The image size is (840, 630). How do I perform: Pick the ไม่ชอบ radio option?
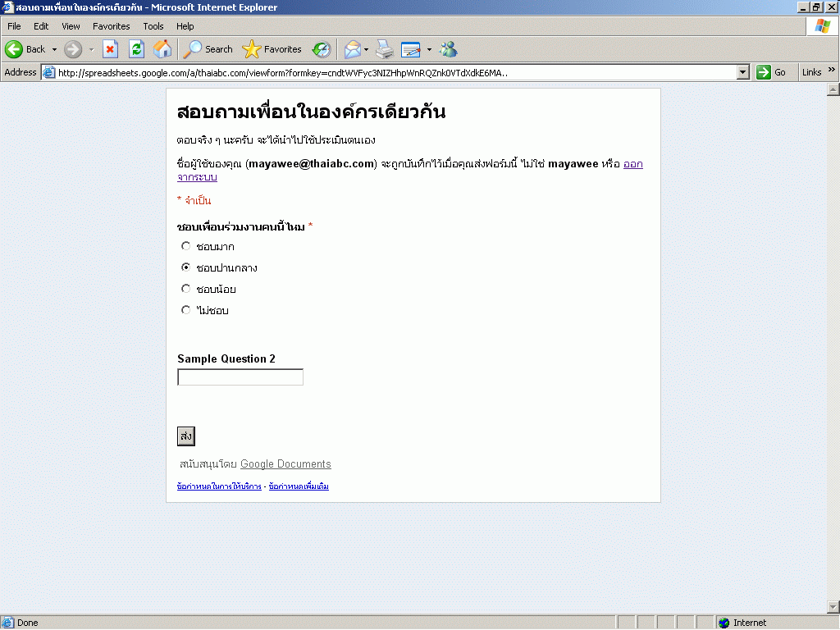coord(185,310)
